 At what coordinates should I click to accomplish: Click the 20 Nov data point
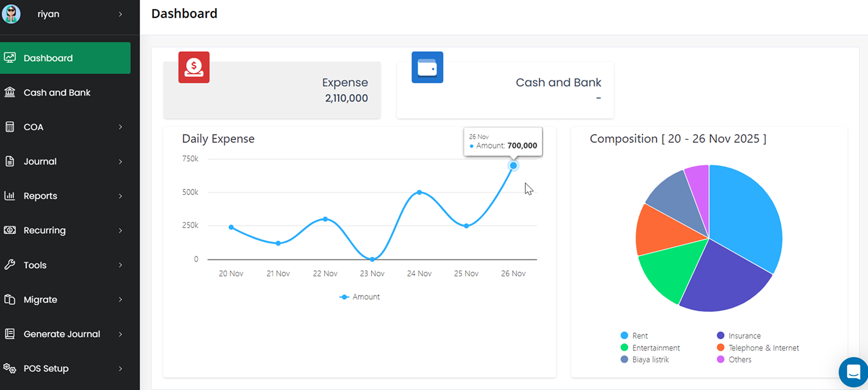(231, 227)
